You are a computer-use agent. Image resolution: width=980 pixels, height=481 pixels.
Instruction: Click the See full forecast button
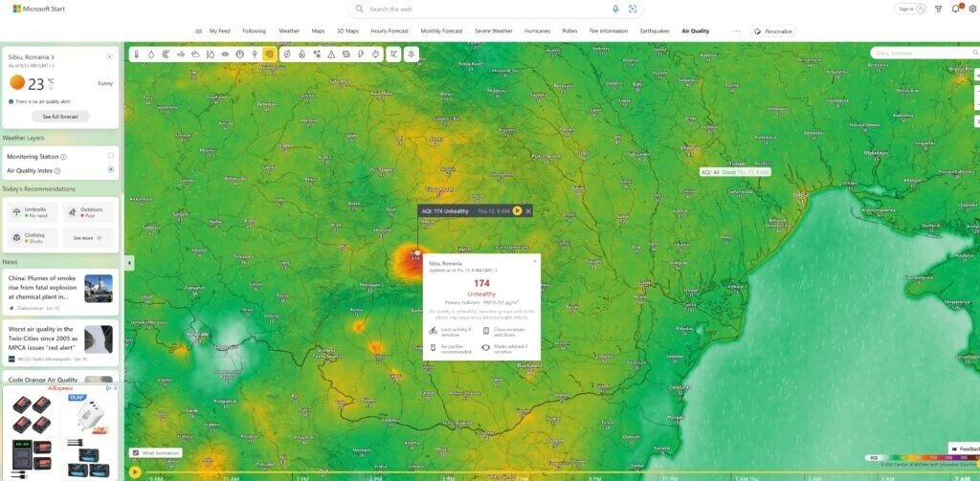point(60,117)
